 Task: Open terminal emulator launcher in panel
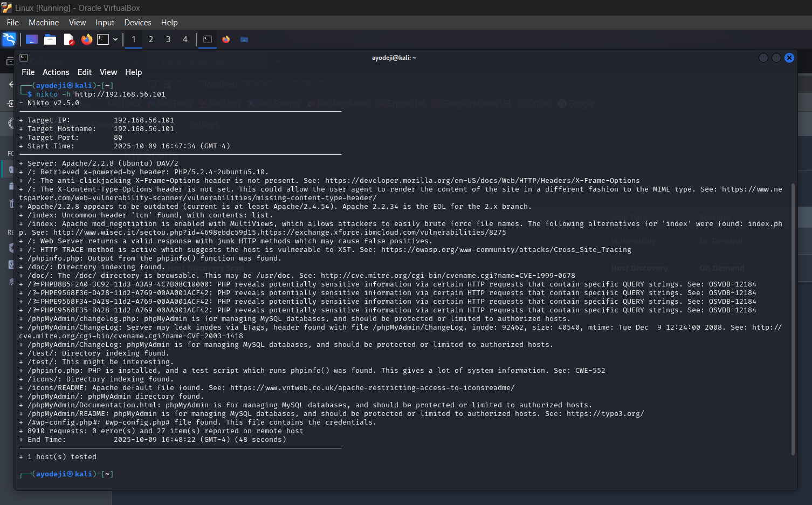click(x=103, y=39)
